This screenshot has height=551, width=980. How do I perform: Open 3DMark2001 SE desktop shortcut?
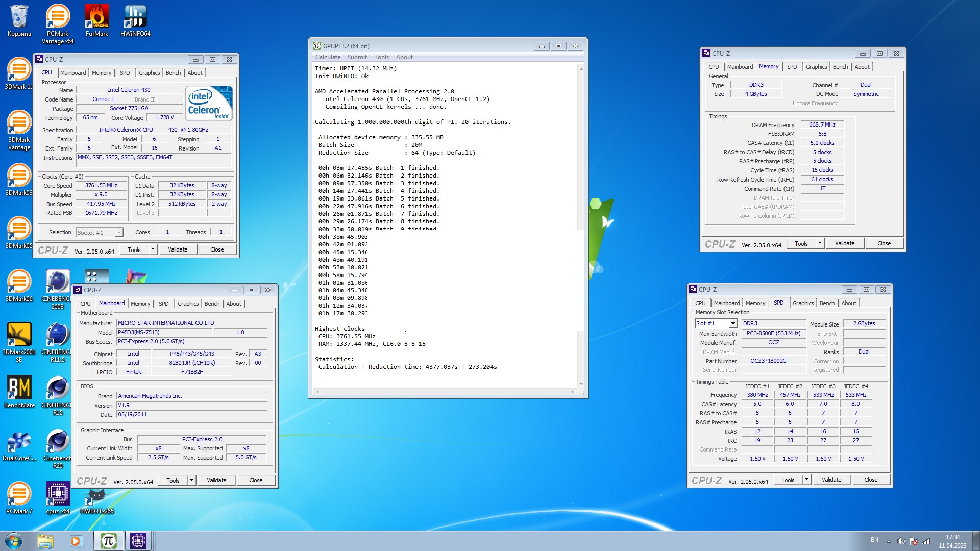19,343
